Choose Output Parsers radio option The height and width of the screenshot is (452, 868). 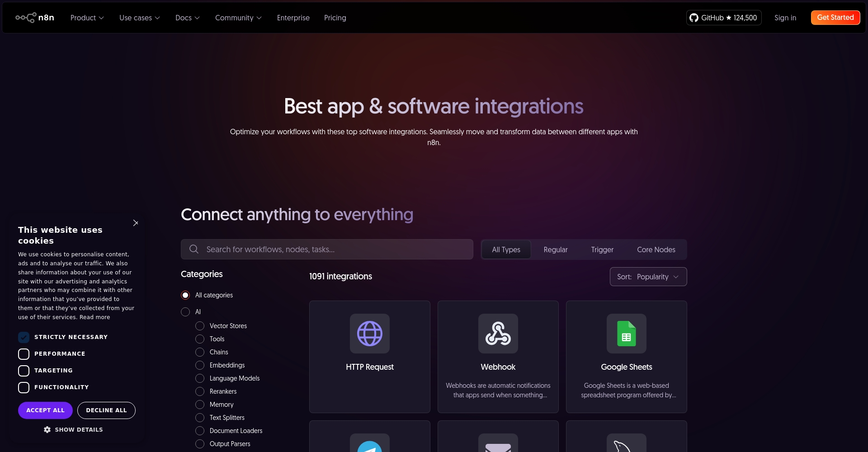coord(200,444)
